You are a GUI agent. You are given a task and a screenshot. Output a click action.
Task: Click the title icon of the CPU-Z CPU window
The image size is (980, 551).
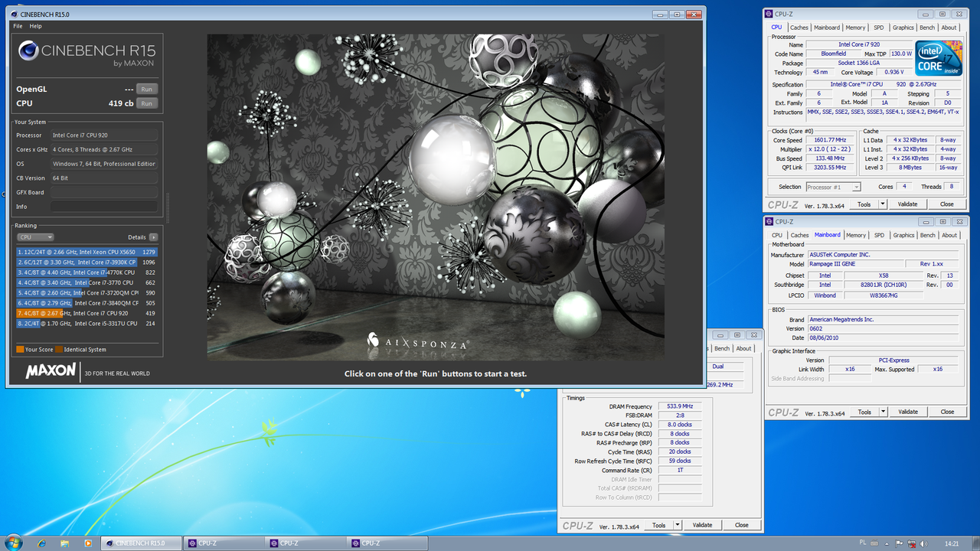click(770, 14)
